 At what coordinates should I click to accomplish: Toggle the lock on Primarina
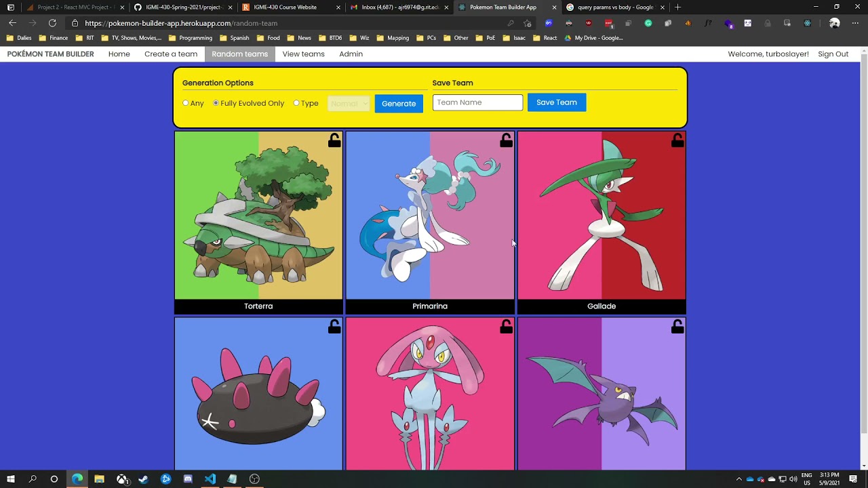tap(506, 140)
